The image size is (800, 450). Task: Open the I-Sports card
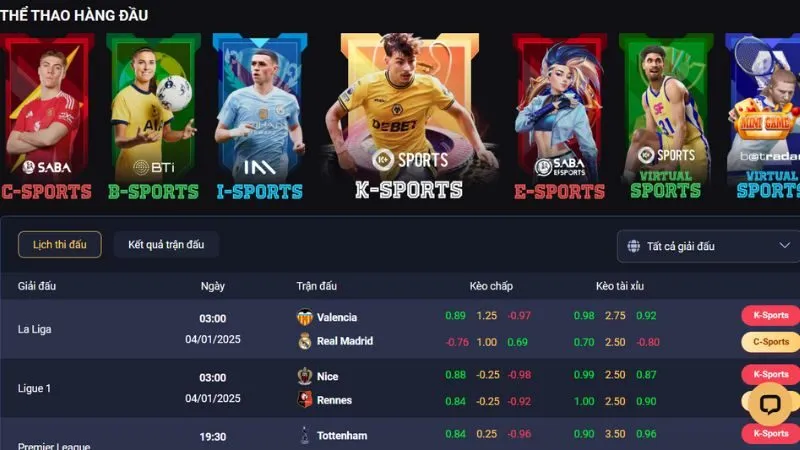pos(260,116)
